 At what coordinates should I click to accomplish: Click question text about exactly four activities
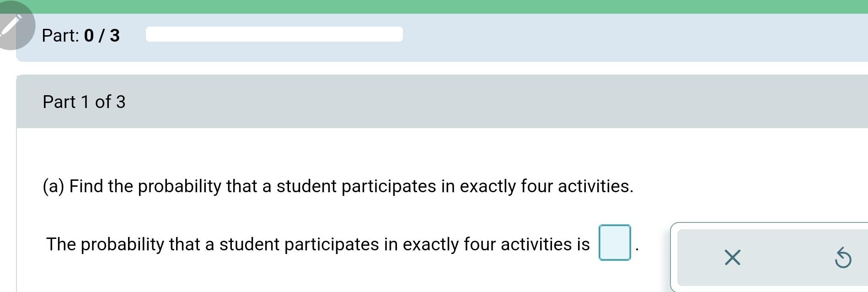click(x=338, y=186)
